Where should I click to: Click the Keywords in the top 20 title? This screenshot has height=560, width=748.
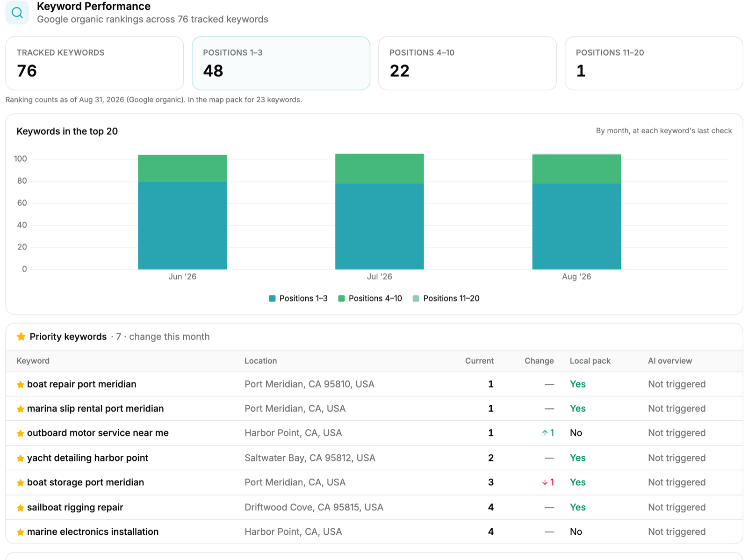coord(67,131)
